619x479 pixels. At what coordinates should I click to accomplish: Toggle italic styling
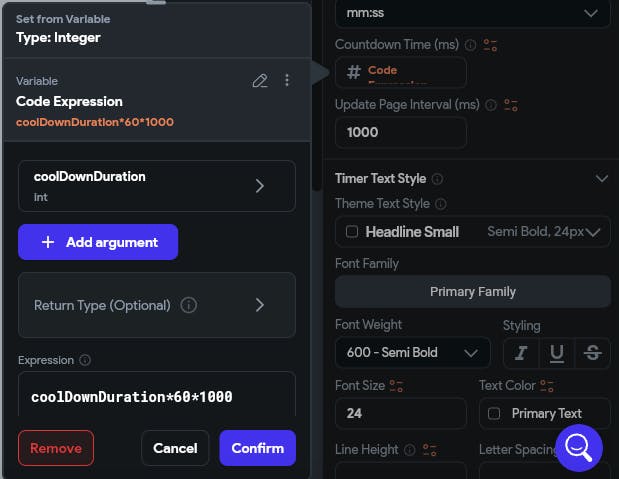pyautogui.click(x=520, y=352)
